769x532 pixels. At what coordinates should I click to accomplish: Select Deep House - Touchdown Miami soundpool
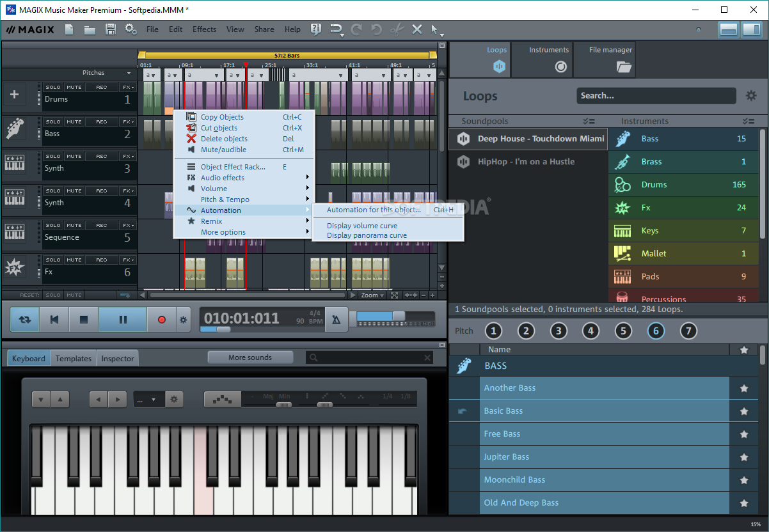coord(528,139)
